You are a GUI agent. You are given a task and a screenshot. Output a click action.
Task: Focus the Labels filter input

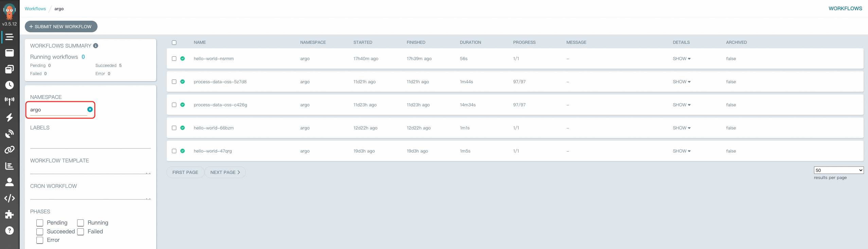click(90, 143)
